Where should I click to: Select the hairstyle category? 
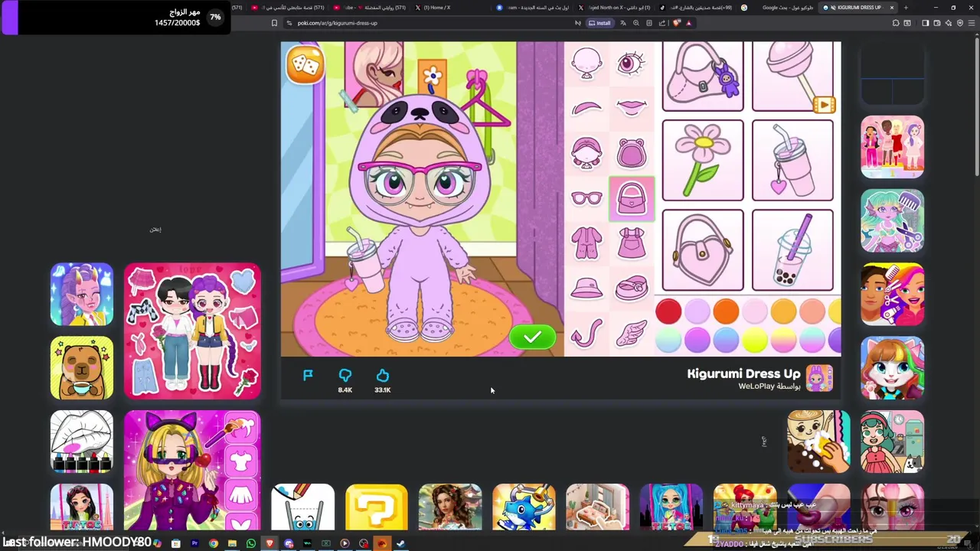pos(586,153)
